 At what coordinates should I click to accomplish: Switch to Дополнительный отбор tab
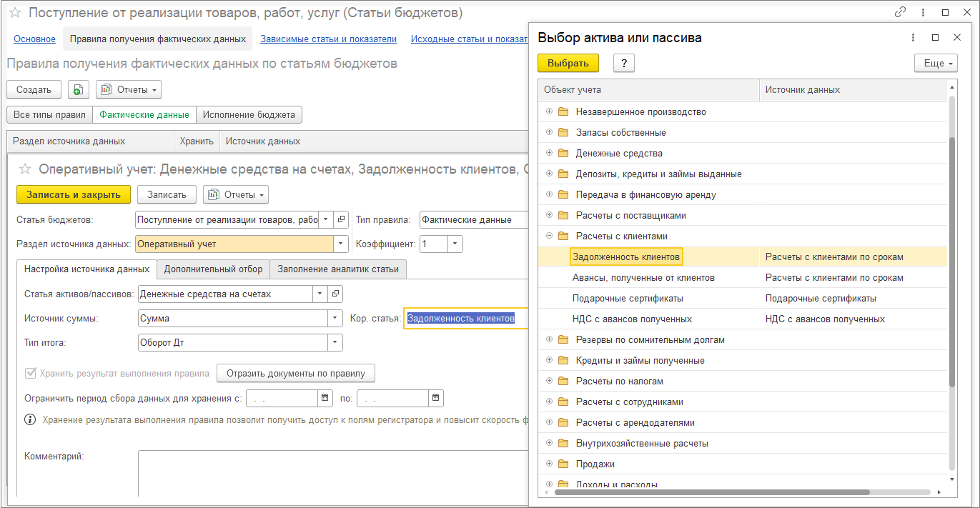(213, 269)
